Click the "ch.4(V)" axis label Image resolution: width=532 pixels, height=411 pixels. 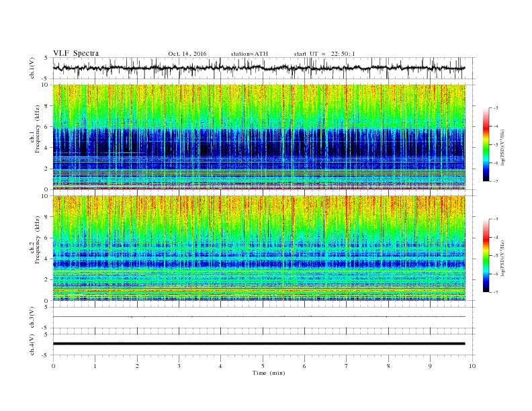pyautogui.click(x=32, y=345)
